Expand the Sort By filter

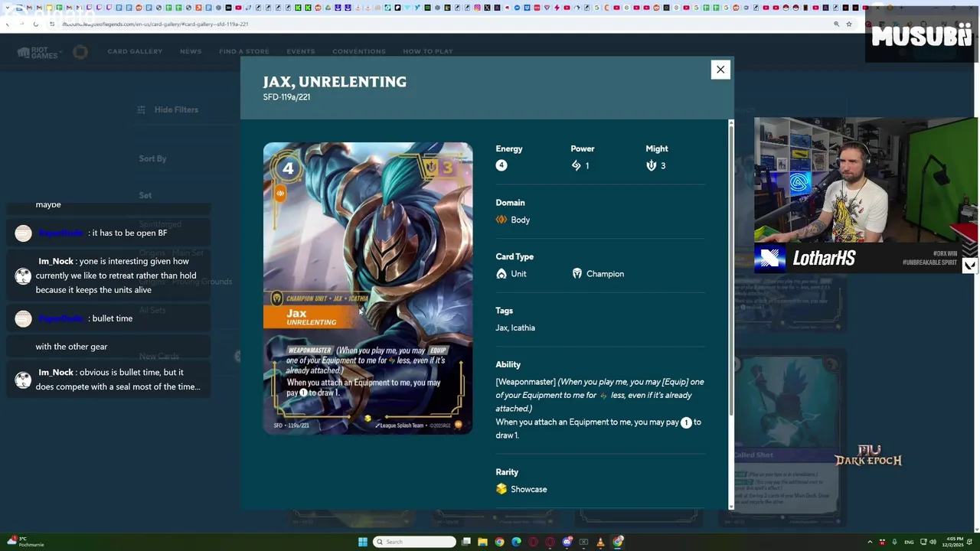point(152,158)
